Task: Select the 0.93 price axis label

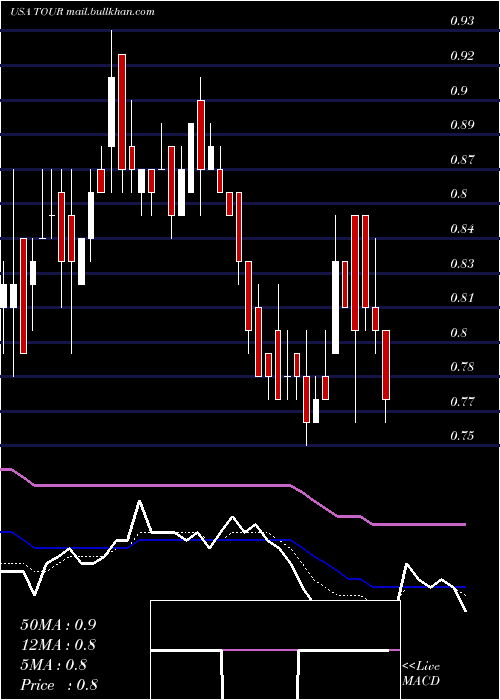Action: [462, 21]
